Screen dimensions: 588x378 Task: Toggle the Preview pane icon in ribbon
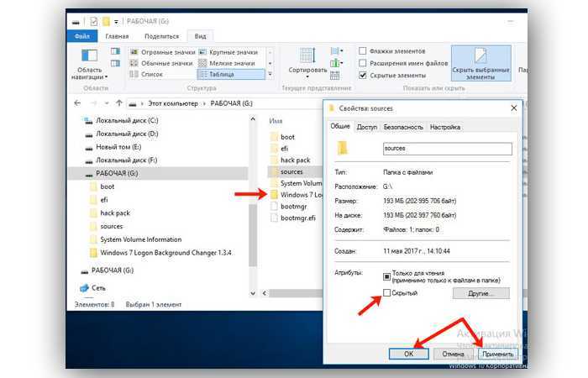(115, 51)
